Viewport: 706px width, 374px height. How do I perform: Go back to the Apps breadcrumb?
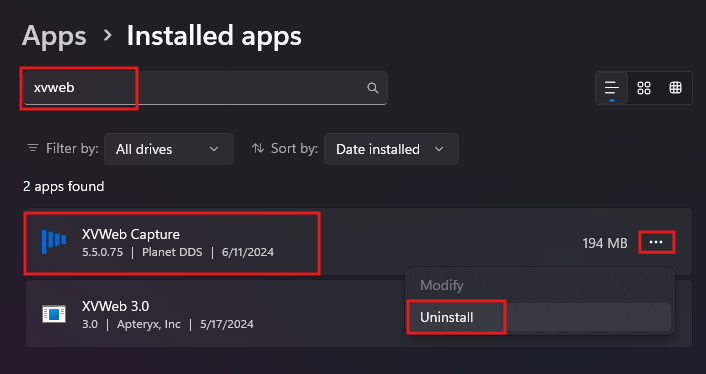coord(54,36)
